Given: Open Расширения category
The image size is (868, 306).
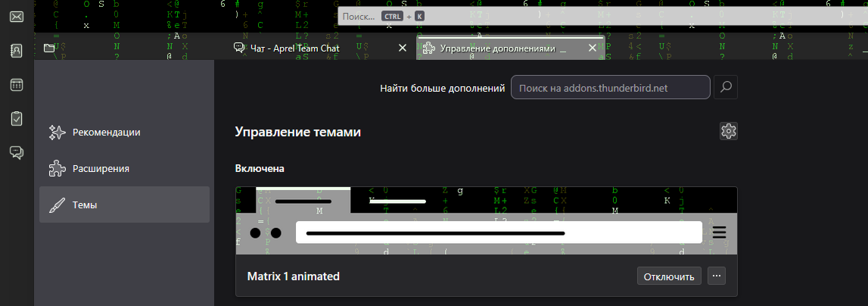Looking at the screenshot, I should (125, 168).
